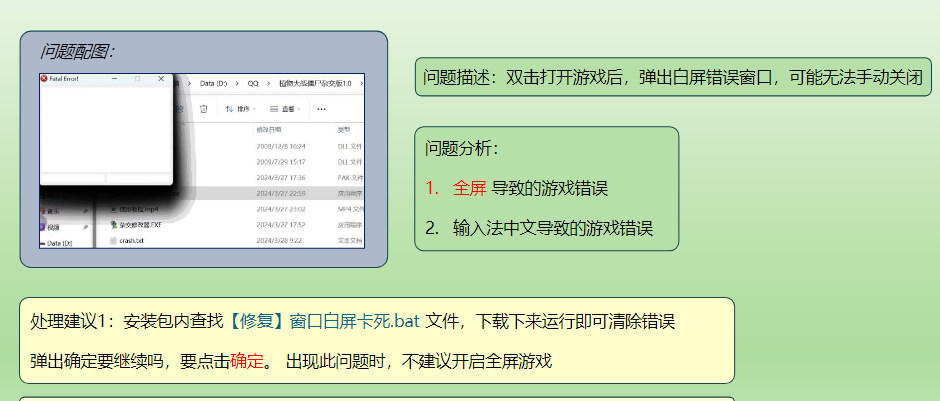Screen dimensions: 940x401
Task: Select the 杂交修改器.EXE file
Action: pyautogui.click(x=140, y=225)
